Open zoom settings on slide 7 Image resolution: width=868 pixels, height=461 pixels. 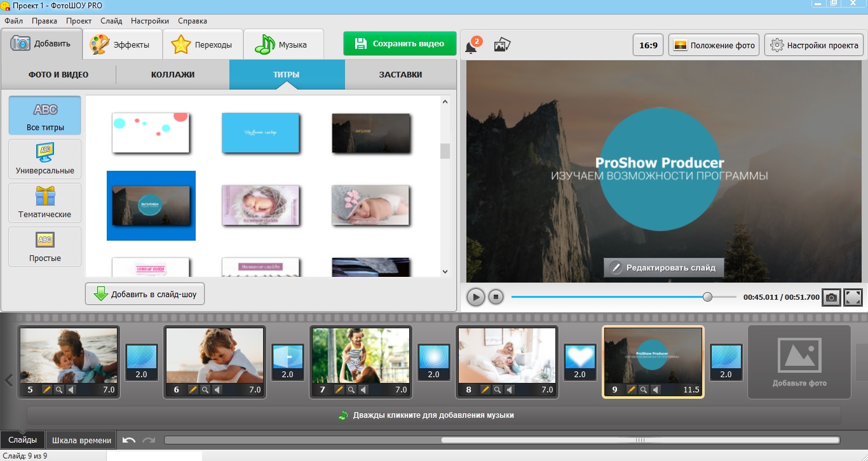click(351, 390)
